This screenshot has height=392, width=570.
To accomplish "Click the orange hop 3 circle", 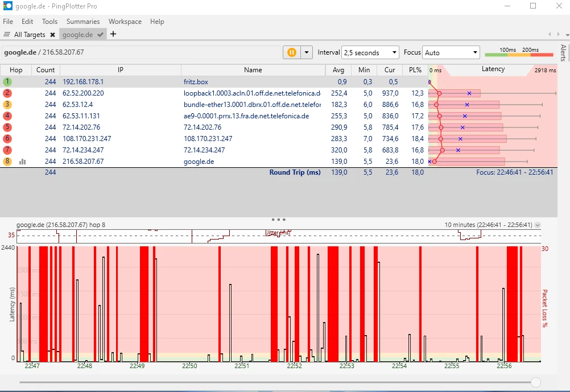I will click(x=7, y=105).
